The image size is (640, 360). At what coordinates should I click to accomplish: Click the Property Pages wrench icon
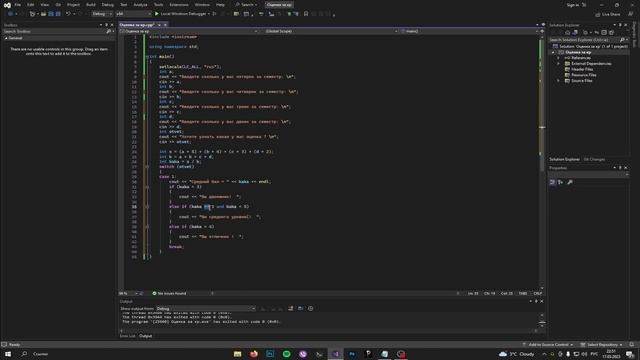[570, 182]
